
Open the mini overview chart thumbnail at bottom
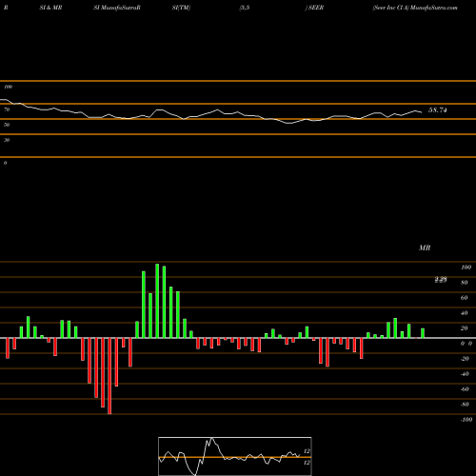tap(235, 456)
